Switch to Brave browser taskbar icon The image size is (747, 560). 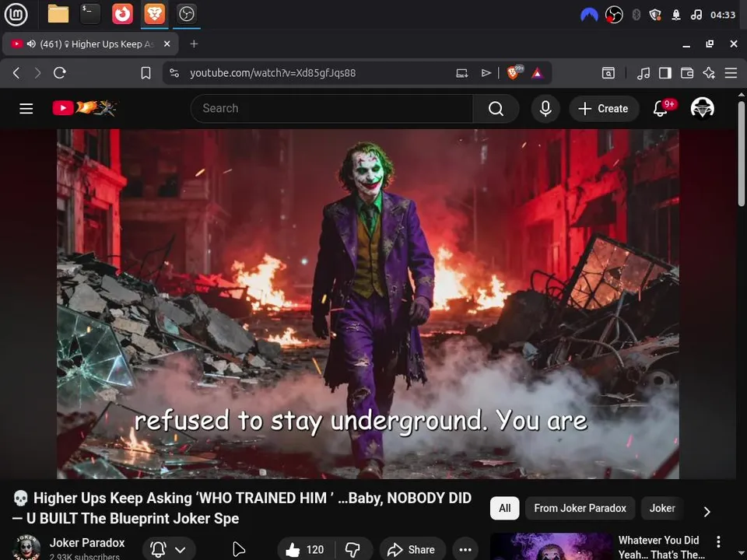pyautogui.click(x=154, y=14)
